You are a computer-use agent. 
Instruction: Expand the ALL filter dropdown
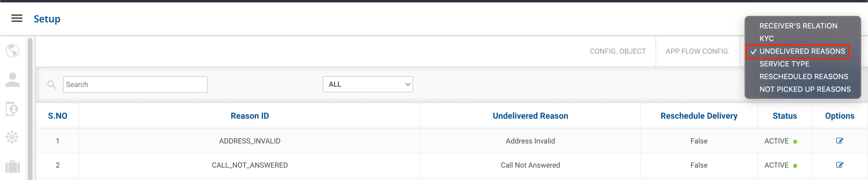(368, 85)
